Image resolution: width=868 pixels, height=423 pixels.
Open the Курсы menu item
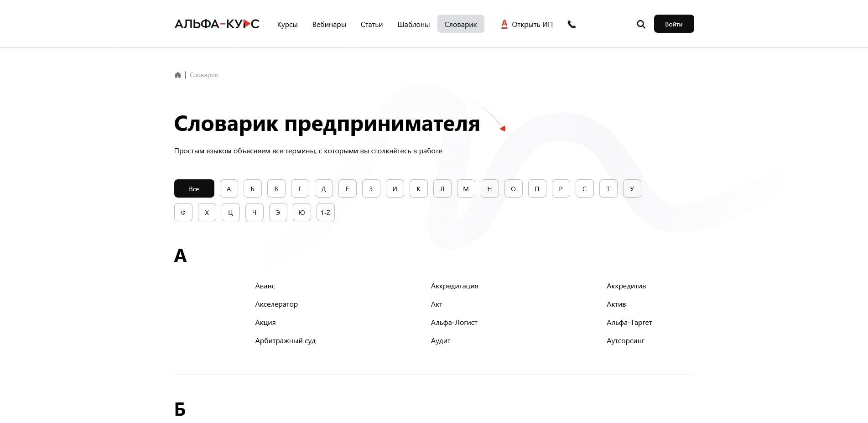287,25
